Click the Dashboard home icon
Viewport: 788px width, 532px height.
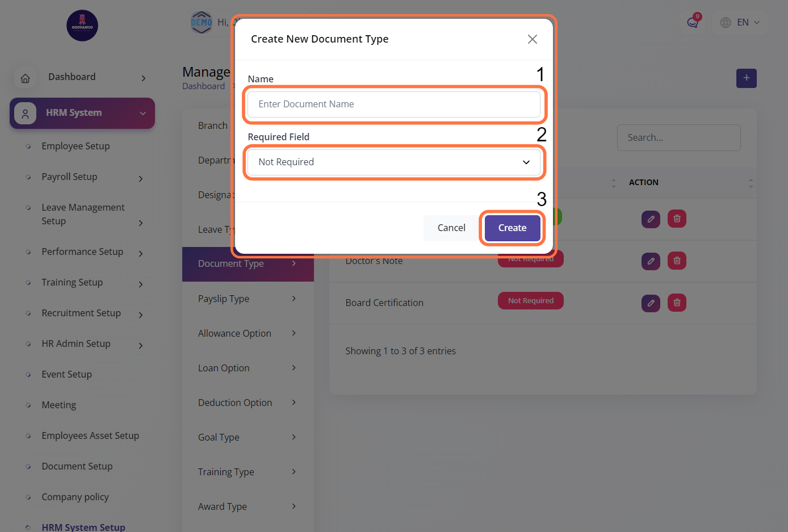[26, 78]
